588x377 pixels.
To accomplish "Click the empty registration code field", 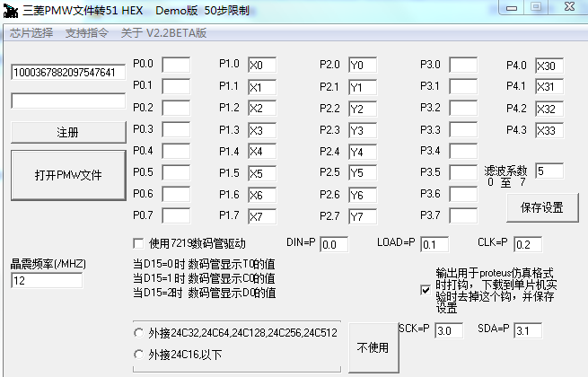I will click(68, 101).
